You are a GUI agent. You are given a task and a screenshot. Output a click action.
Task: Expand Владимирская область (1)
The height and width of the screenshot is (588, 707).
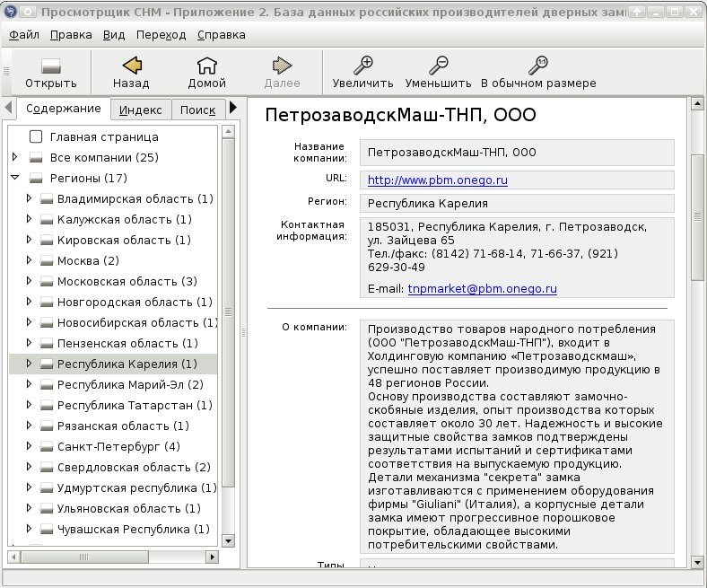point(29,198)
